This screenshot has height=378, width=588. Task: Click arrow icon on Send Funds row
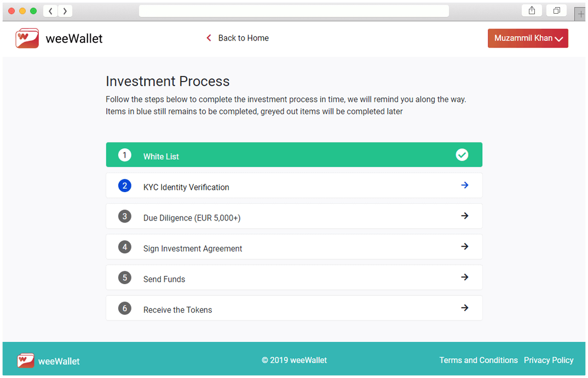click(x=464, y=277)
